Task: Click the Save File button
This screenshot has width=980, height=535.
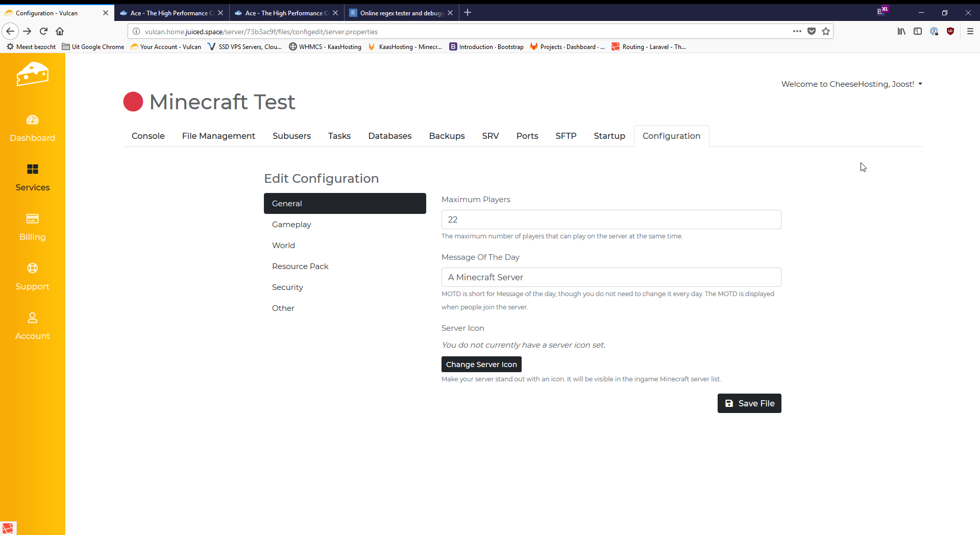Action: click(749, 403)
